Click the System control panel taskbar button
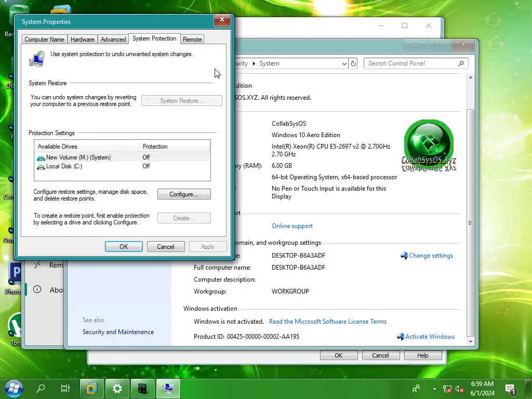 coord(168,389)
